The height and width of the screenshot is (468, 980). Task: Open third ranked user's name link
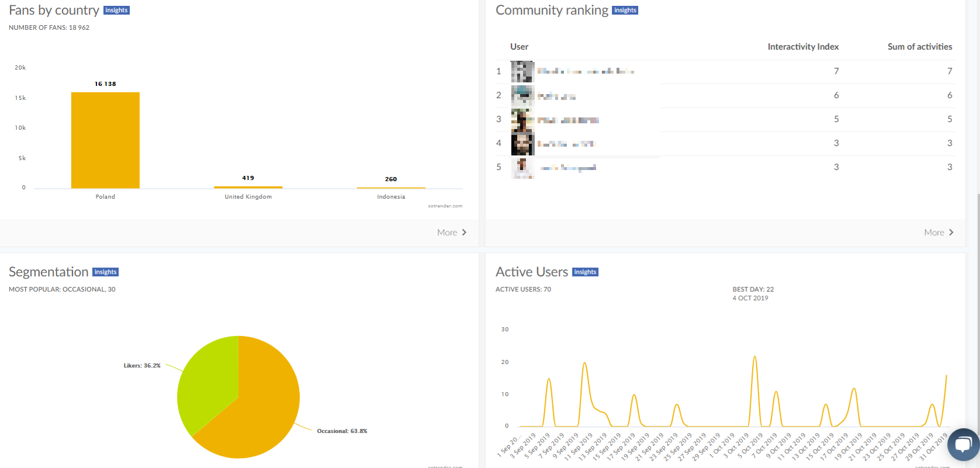[568, 120]
